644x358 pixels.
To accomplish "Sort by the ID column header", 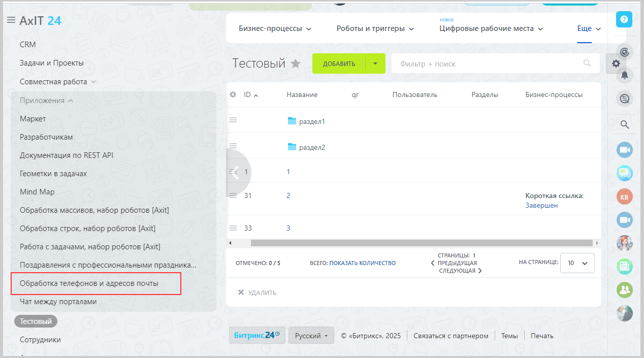I will [x=251, y=94].
